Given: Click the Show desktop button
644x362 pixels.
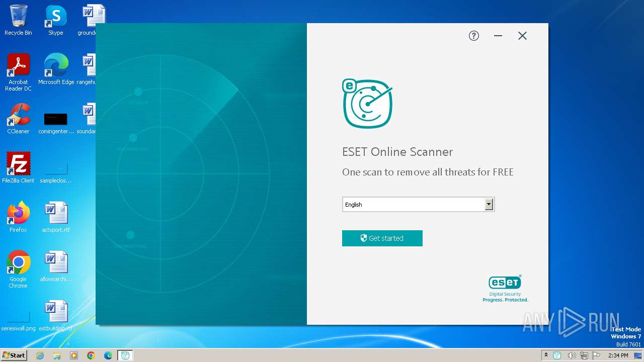Looking at the screenshot, I should pyautogui.click(x=638, y=355).
